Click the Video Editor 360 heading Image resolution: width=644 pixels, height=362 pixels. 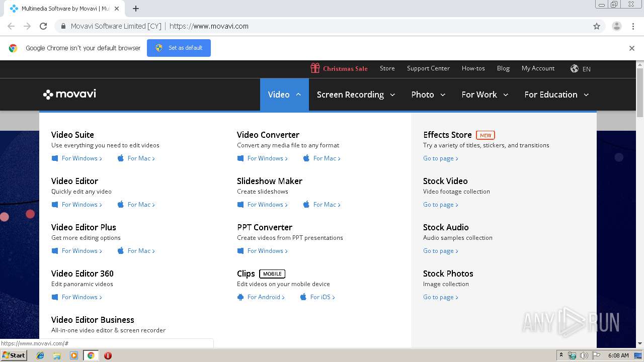tap(83, 274)
